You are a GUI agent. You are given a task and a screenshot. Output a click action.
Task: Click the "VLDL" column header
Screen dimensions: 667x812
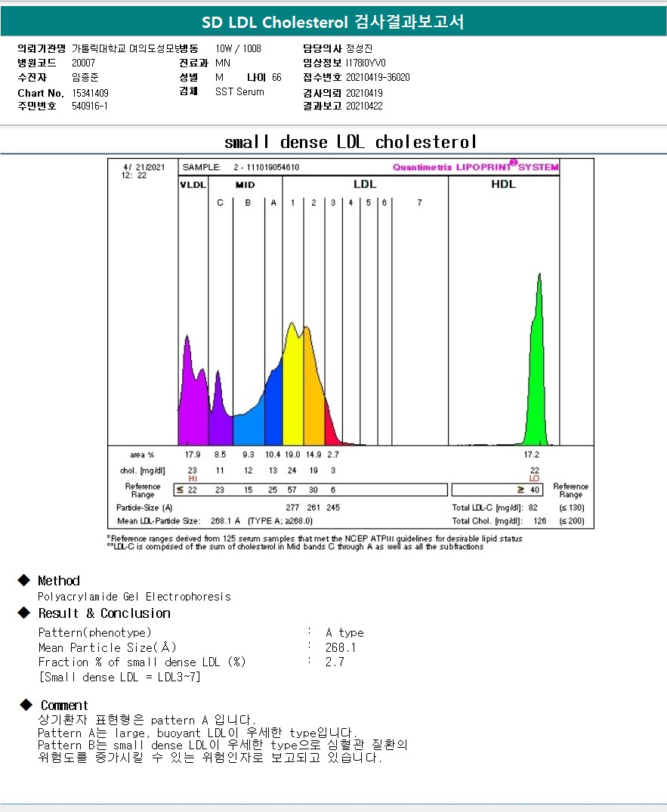tap(193, 185)
